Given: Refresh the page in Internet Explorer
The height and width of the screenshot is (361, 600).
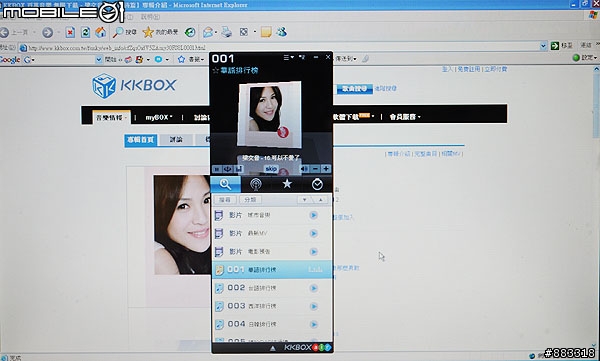Looking at the screenshot, I should 85,32.
